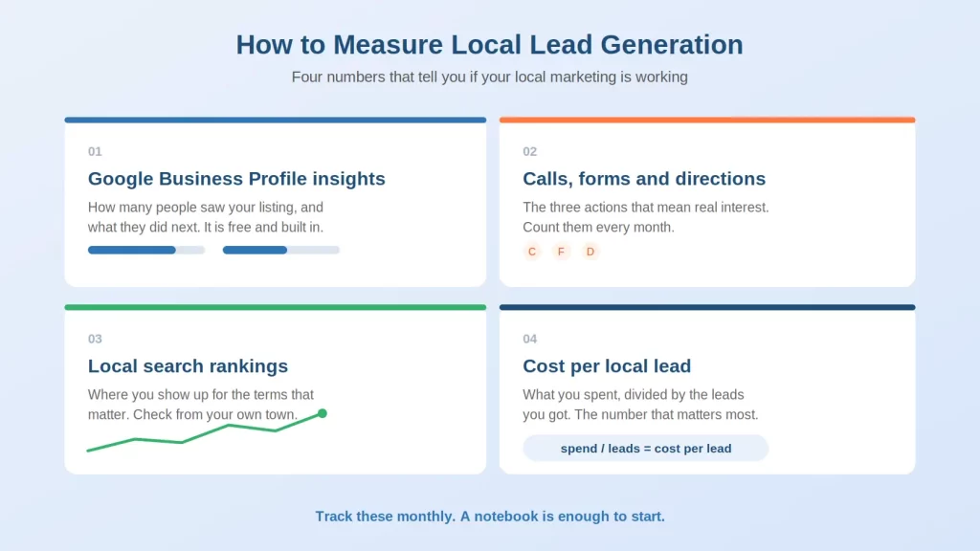Click the heading 'Google Business Profile insights'
This screenshot has height=551, width=980.
pos(236,179)
